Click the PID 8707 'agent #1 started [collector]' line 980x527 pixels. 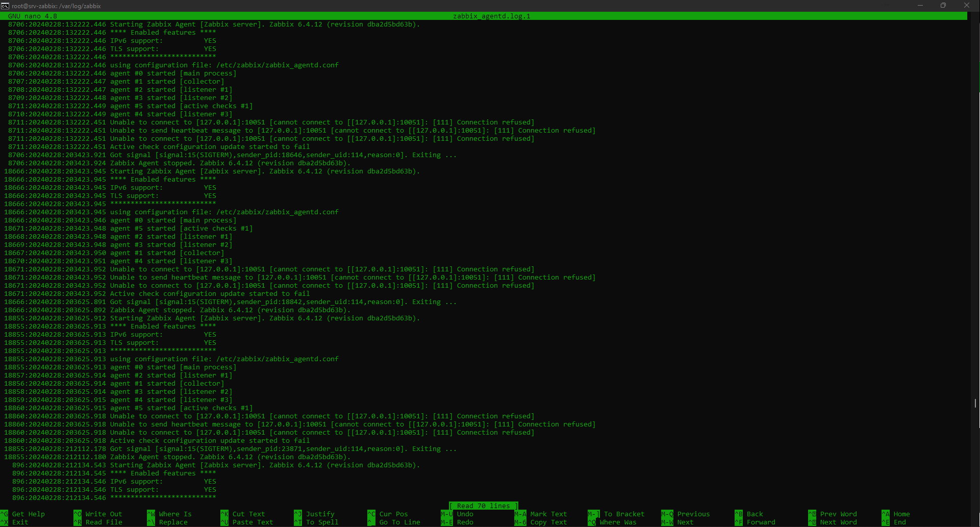click(x=116, y=82)
